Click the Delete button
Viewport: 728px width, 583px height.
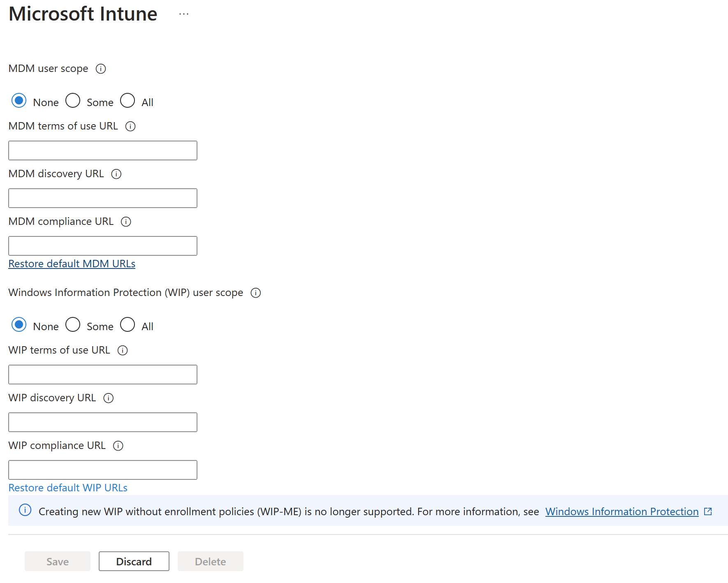tap(211, 561)
